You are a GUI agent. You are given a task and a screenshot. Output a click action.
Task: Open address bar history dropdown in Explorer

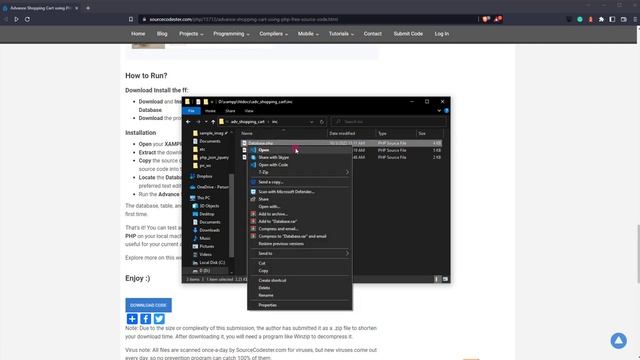311,122
